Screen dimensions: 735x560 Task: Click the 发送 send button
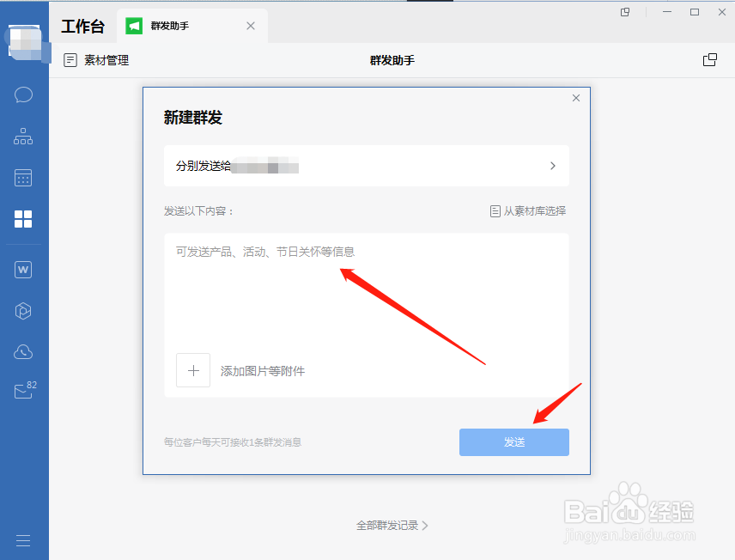point(513,441)
